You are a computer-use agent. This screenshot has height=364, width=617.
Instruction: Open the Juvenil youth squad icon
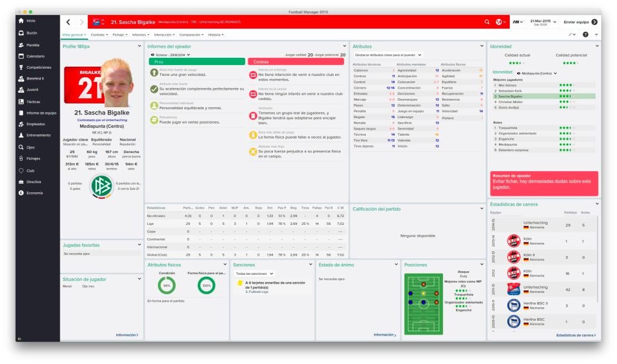(x=21, y=90)
